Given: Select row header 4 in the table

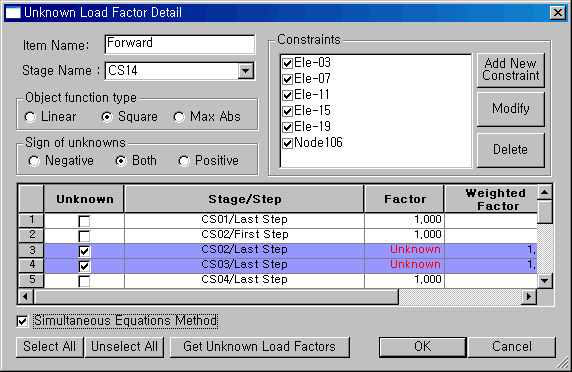Looking at the screenshot, I should pyautogui.click(x=31, y=265).
